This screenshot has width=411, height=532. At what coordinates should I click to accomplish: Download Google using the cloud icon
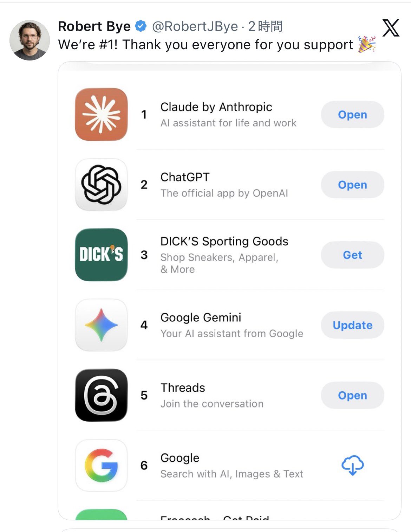352,465
